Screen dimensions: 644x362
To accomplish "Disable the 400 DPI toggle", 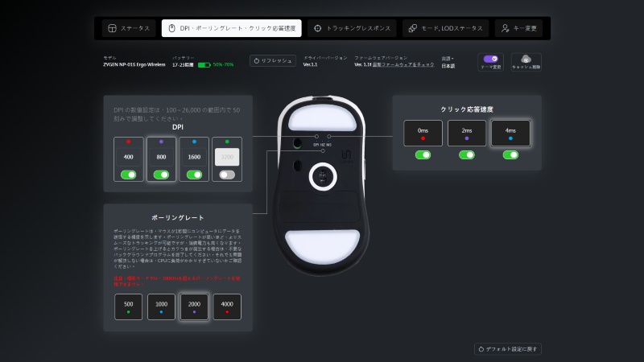I will click(x=128, y=174).
